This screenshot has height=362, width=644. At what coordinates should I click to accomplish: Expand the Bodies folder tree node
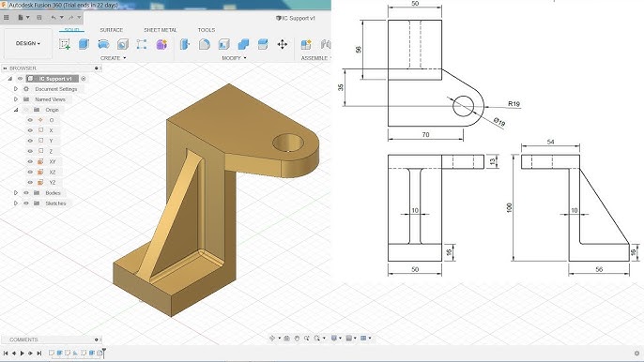(x=16, y=193)
